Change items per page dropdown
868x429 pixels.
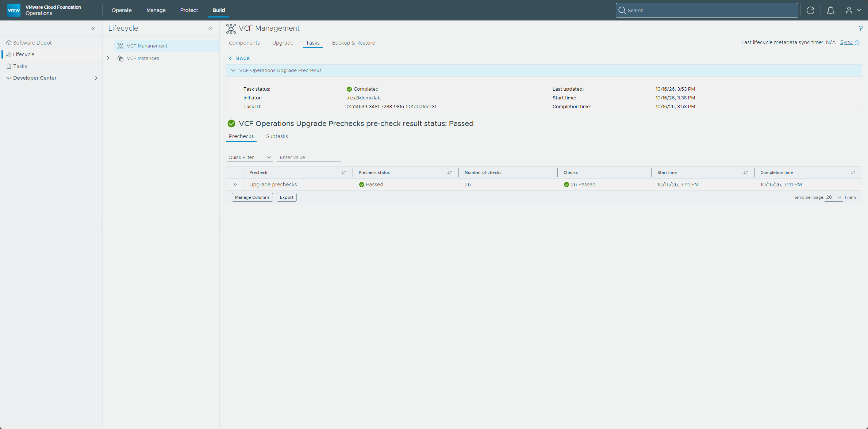pyautogui.click(x=834, y=197)
